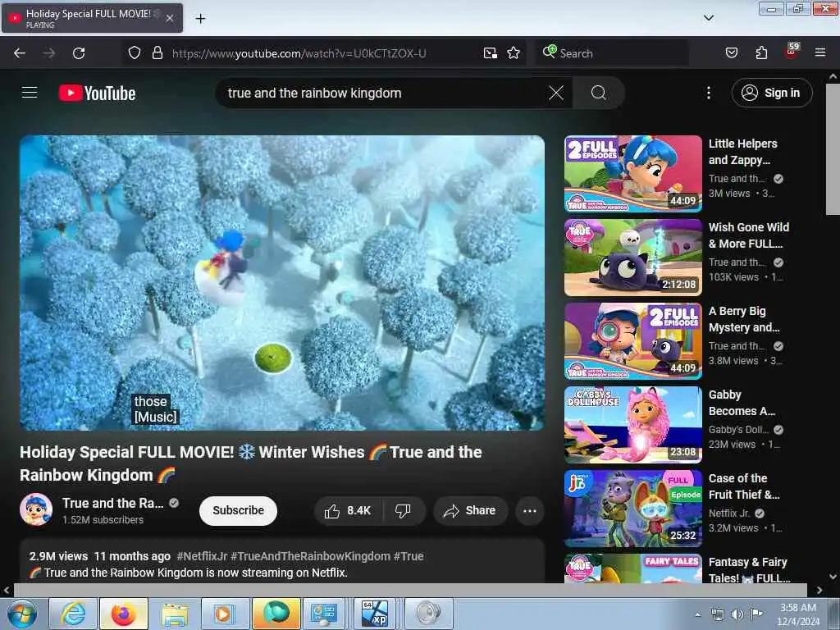Image resolution: width=840 pixels, height=630 pixels.
Task: Open the Extensions puzzle icon
Action: tap(760, 53)
